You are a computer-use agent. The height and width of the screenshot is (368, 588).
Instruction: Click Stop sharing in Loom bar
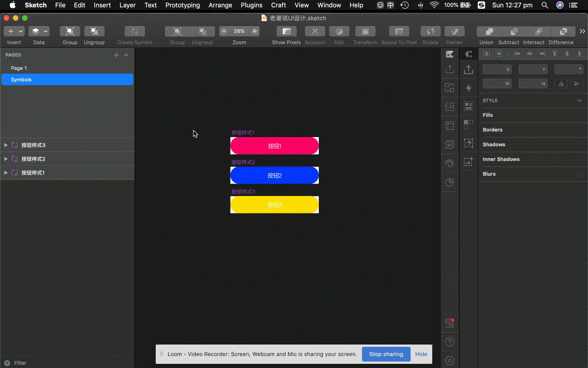(386, 354)
